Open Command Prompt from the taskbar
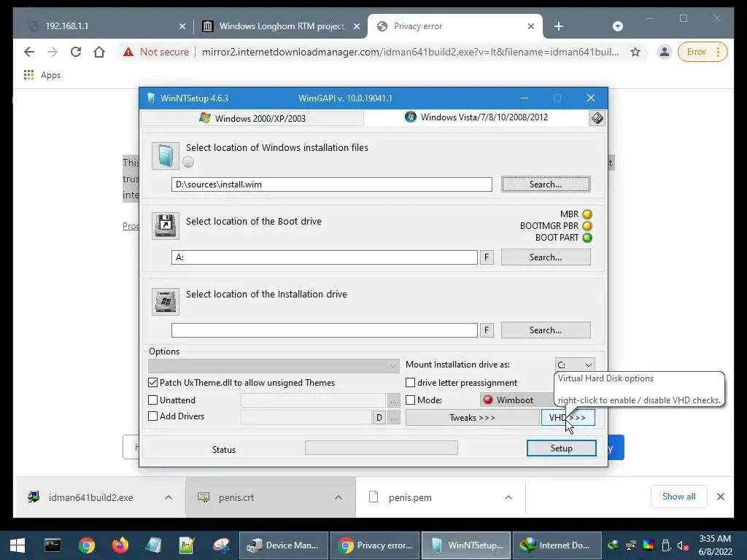Image resolution: width=747 pixels, height=560 pixels. [x=53, y=545]
